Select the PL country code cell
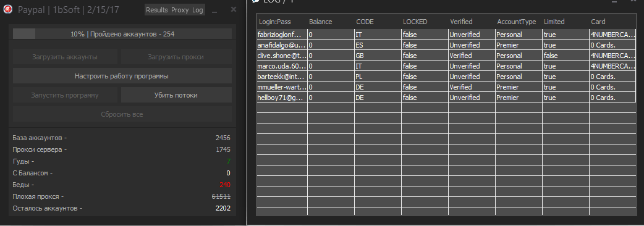This screenshot has height=226, width=644. coord(378,77)
